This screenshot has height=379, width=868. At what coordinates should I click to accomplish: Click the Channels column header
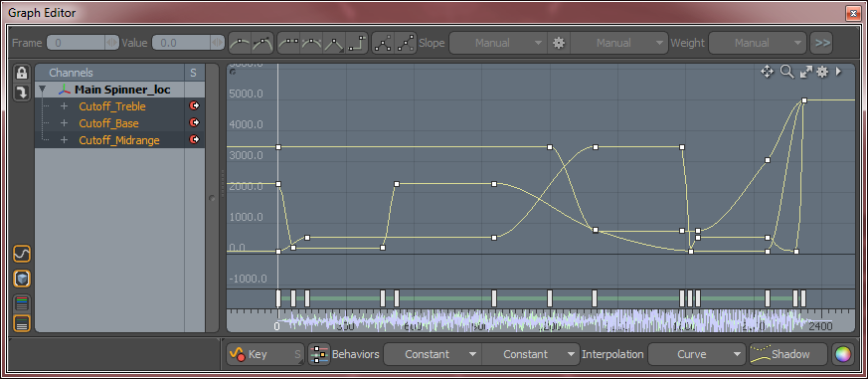(109, 73)
